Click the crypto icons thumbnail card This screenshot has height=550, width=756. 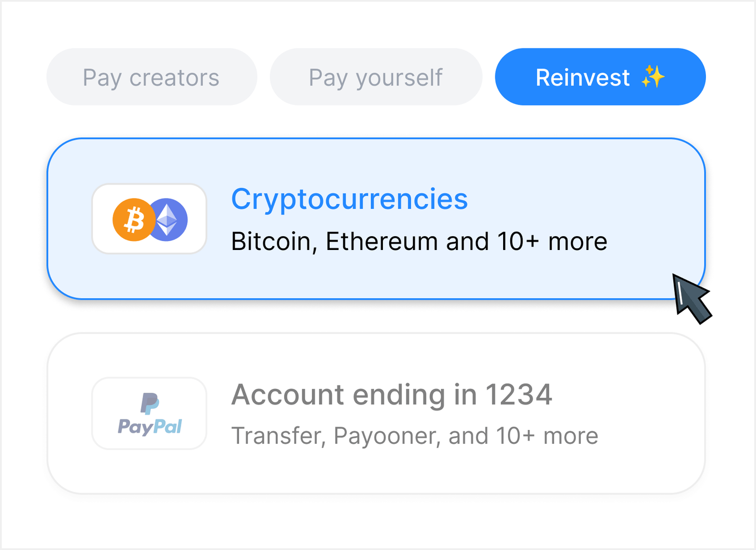(149, 219)
